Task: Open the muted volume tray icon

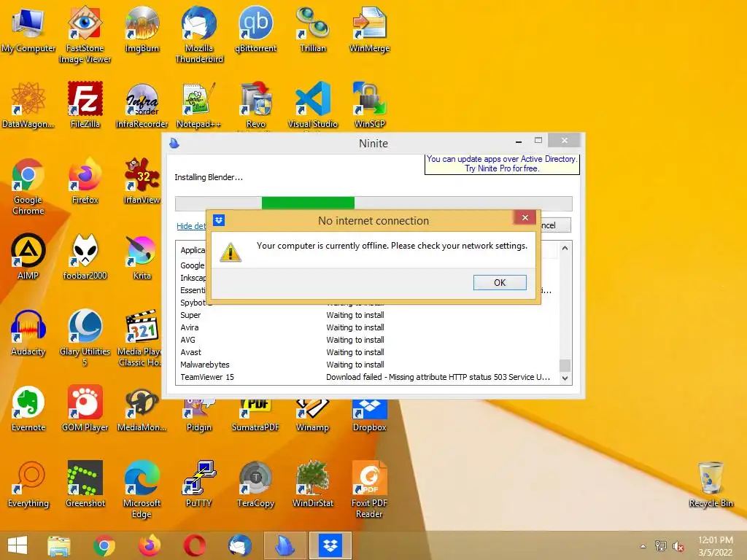Action: [x=678, y=546]
